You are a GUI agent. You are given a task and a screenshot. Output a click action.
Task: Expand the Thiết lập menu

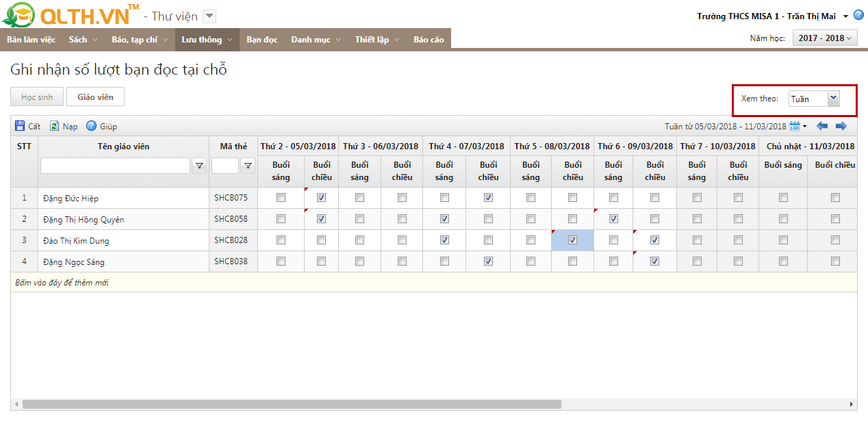point(376,40)
